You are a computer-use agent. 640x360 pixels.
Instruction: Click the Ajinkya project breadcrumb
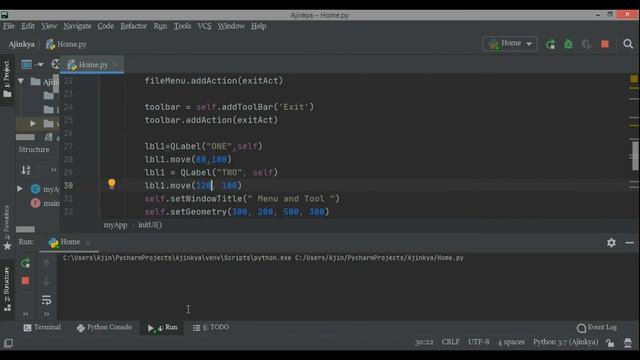[x=22, y=44]
